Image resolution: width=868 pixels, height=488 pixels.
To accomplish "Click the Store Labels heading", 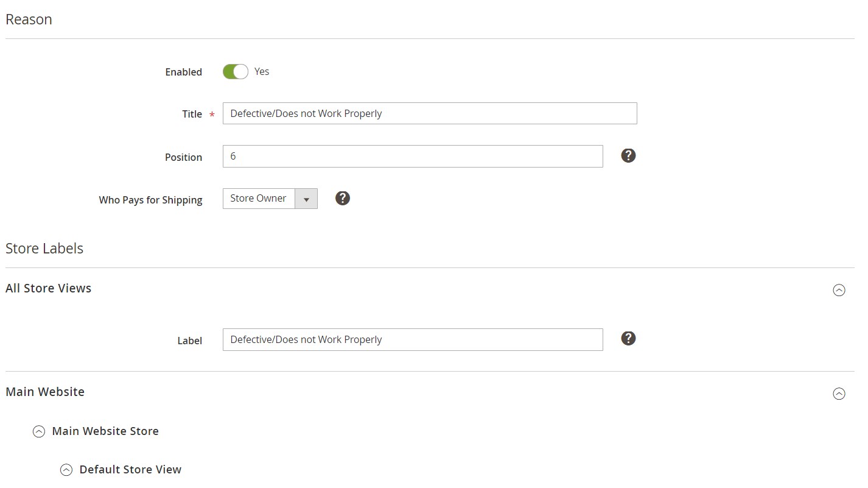I will 44,249.
